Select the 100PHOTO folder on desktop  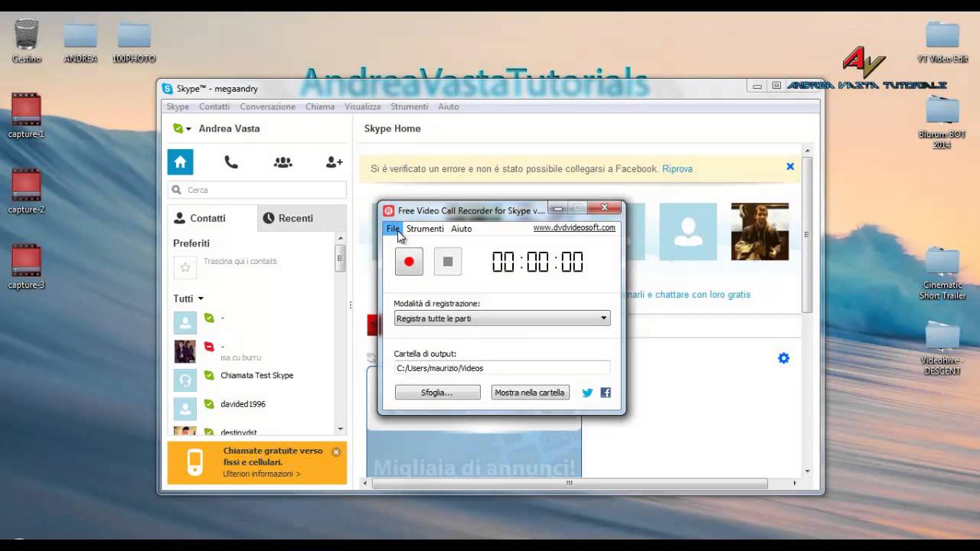(x=134, y=42)
